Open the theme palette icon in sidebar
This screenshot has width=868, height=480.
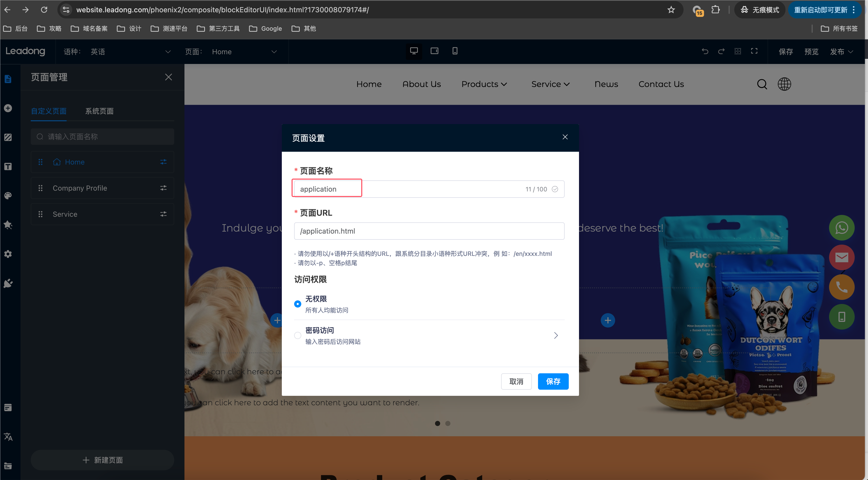coord(8,195)
